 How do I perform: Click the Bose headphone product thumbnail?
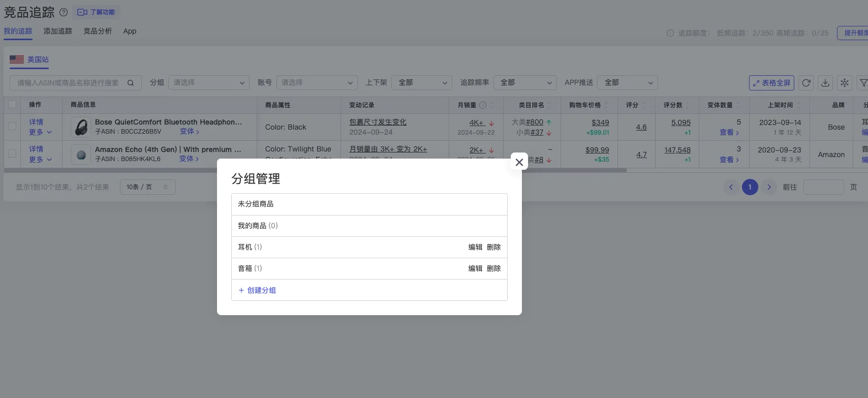(81, 127)
